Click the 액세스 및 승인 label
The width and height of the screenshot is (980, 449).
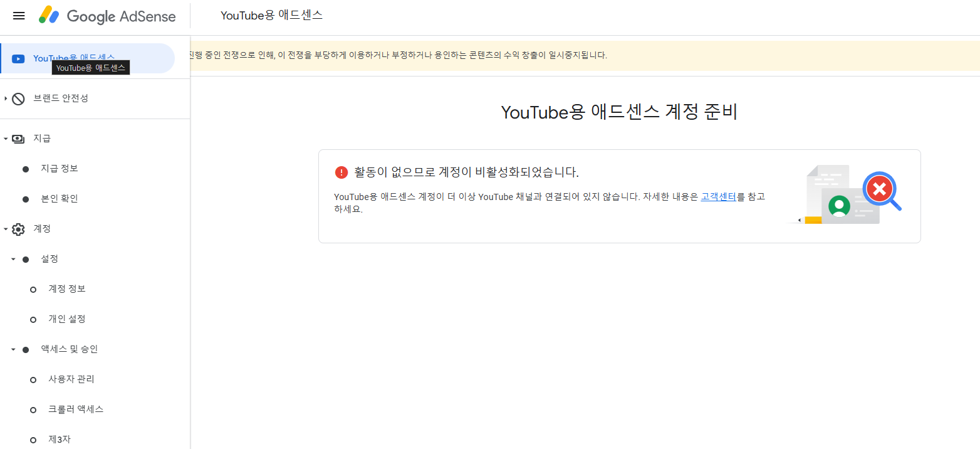[x=70, y=349]
